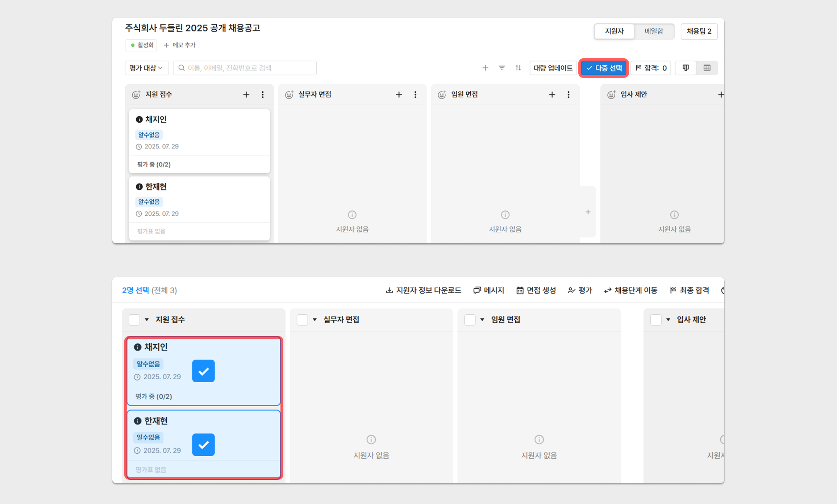The height and width of the screenshot is (504, 837).
Task: Click the 대량 업데이트 button
Action: point(553,68)
